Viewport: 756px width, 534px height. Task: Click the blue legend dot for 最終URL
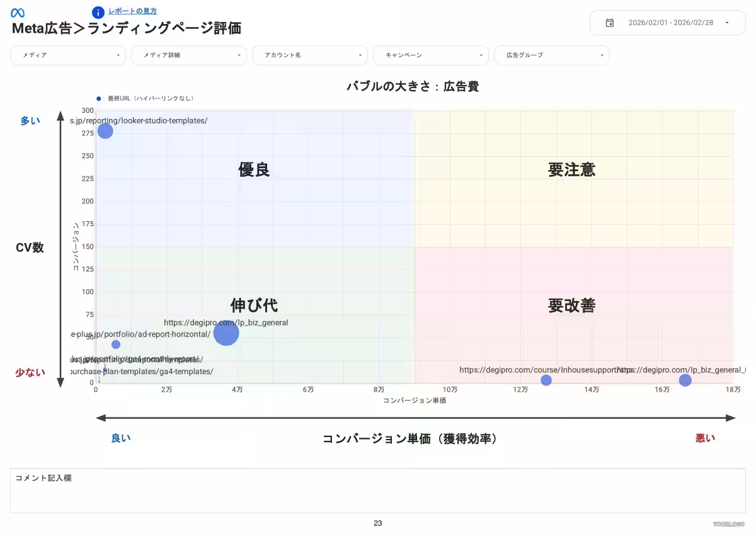pyautogui.click(x=98, y=98)
